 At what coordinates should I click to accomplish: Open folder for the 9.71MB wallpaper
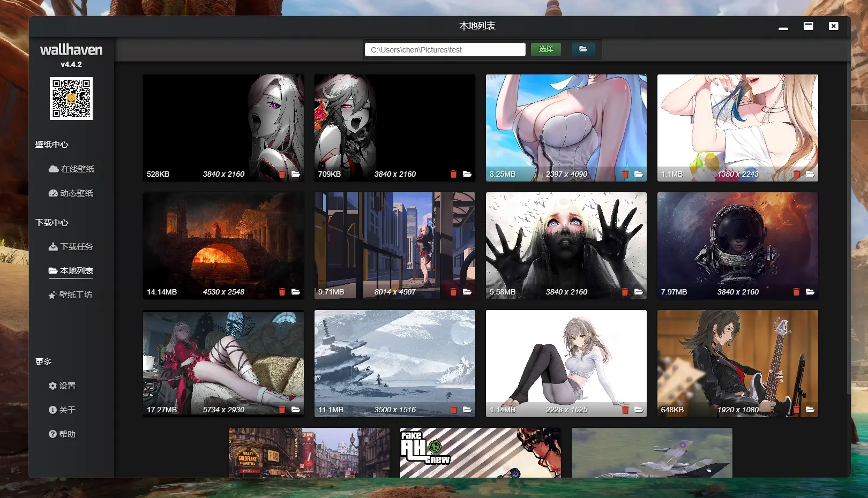467,292
